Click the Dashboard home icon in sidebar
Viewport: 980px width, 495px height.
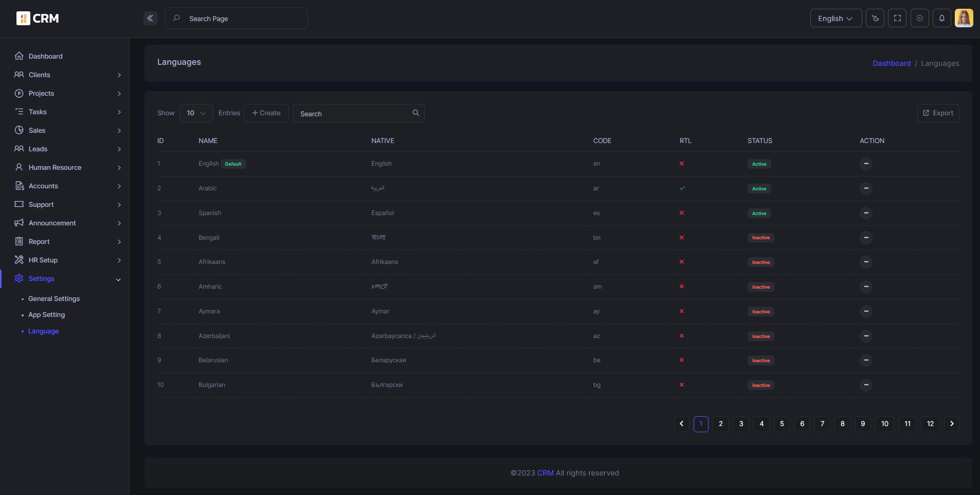pos(19,56)
